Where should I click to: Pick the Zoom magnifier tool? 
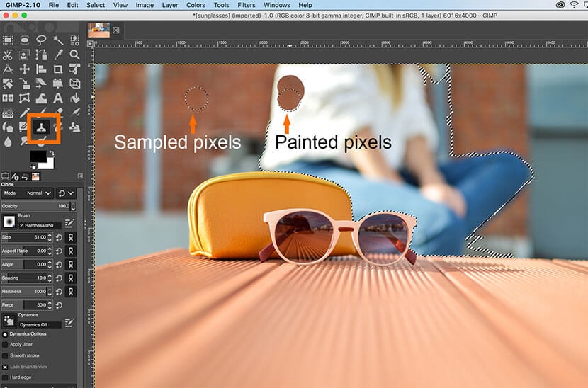pos(74,55)
